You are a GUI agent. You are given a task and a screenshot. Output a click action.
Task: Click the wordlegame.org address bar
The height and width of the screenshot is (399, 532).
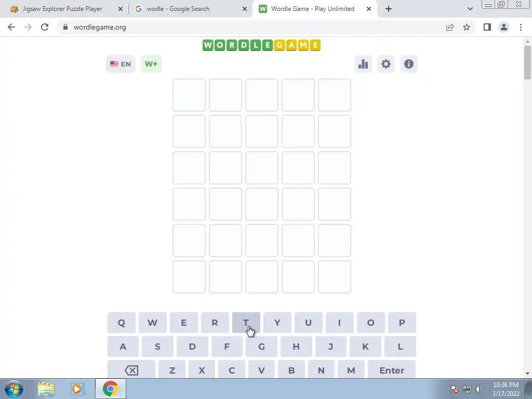[250, 27]
